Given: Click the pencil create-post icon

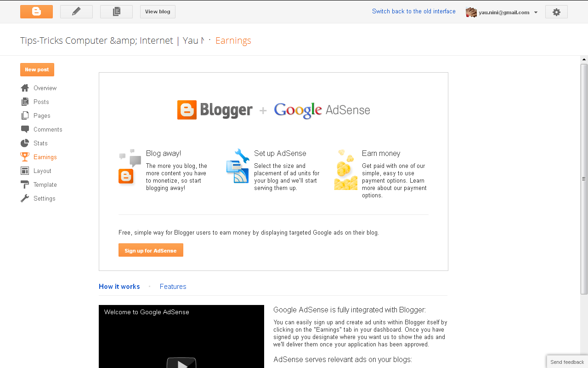Looking at the screenshot, I should pos(76,11).
